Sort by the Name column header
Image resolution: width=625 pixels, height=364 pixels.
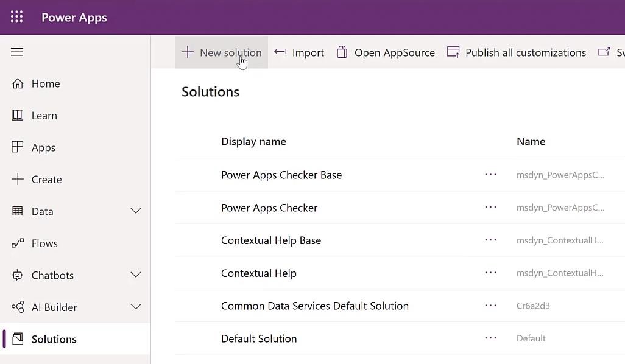pos(531,141)
